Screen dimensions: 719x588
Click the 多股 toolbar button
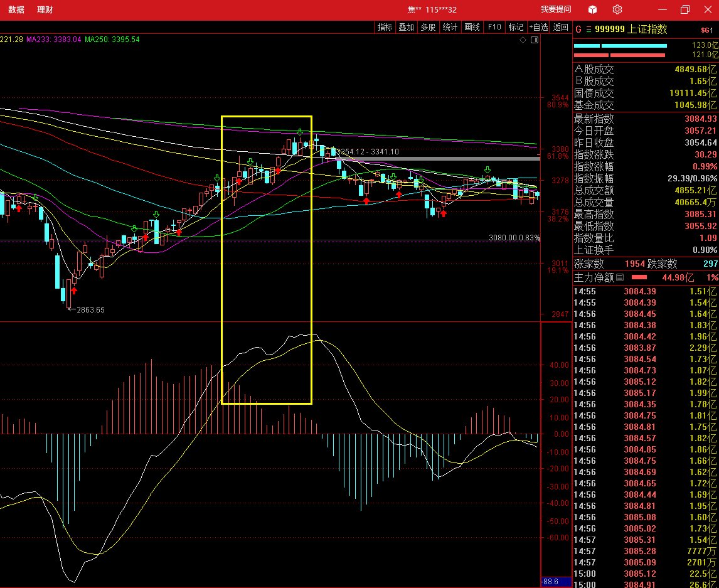tap(428, 27)
